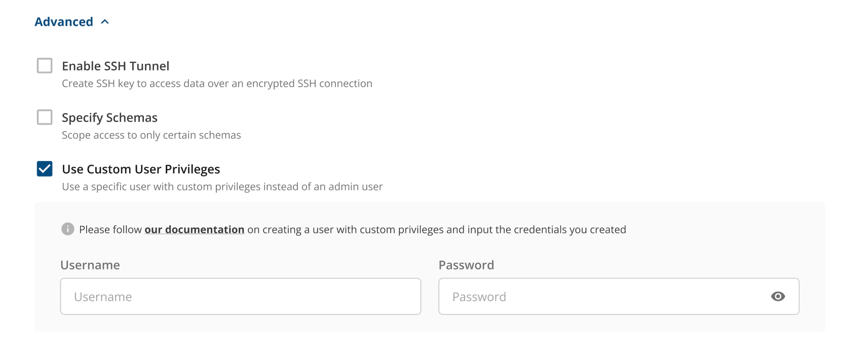
Task: Select the 'Specify Schemas' label text
Action: pos(109,117)
